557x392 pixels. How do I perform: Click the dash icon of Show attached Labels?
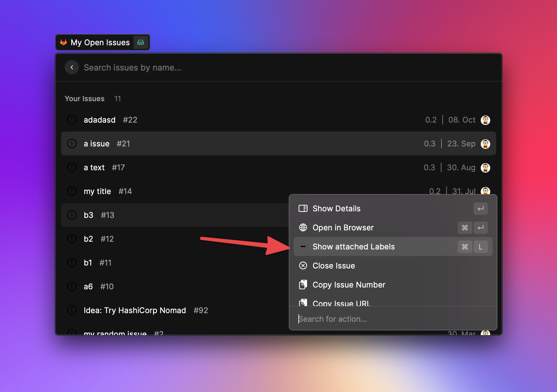click(303, 246)
